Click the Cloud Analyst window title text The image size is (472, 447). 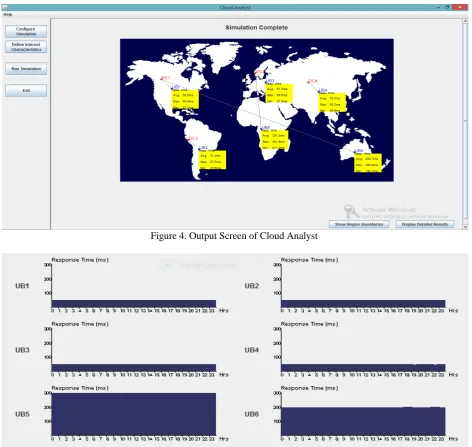[x=235, y=7]
